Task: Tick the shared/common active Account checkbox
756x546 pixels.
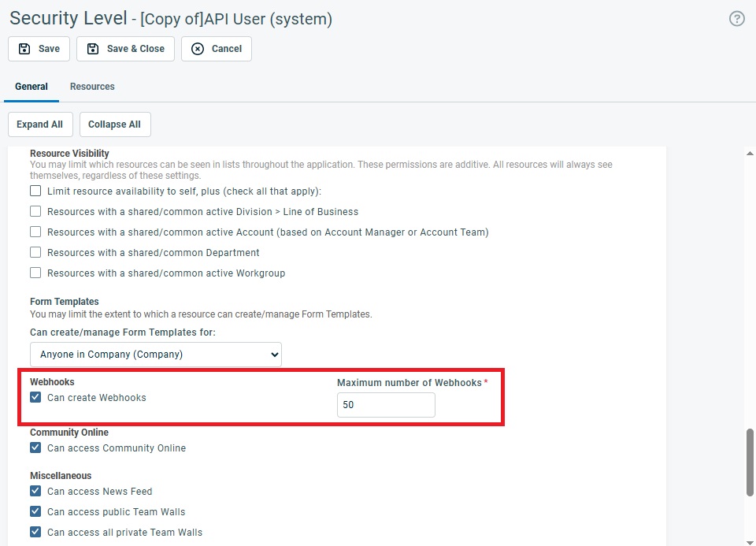Action: click(35, 232)
